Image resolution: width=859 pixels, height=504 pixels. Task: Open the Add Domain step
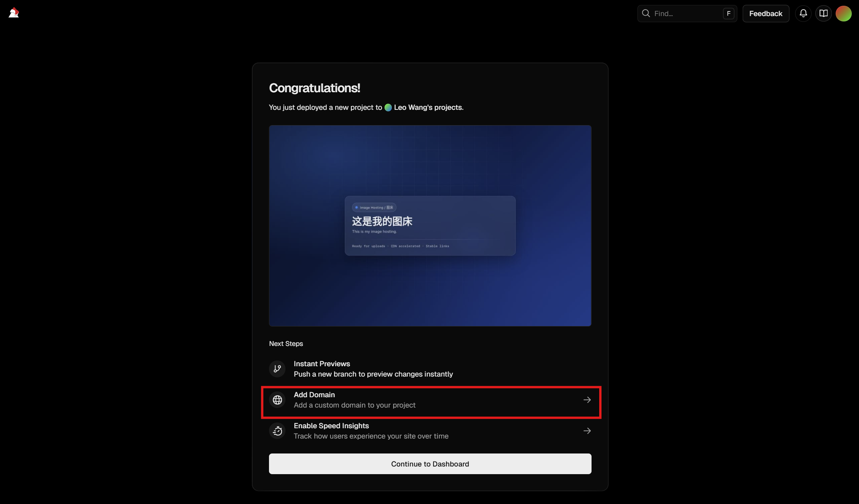430,400
